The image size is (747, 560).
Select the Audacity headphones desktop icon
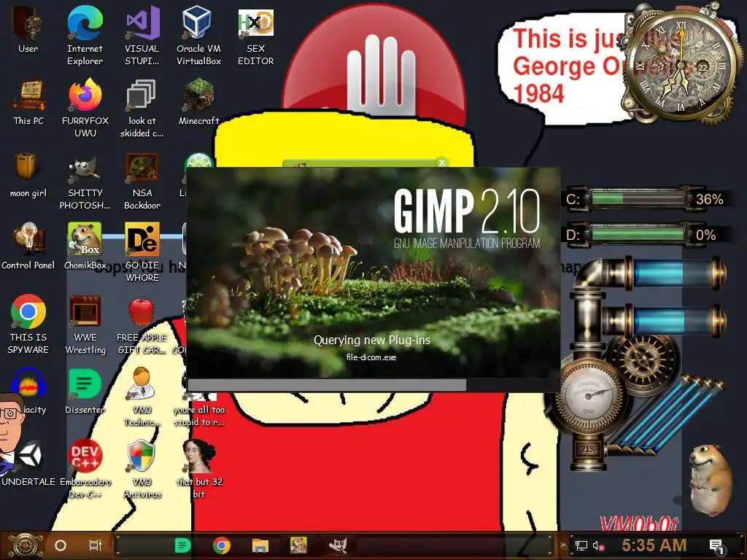29,391
